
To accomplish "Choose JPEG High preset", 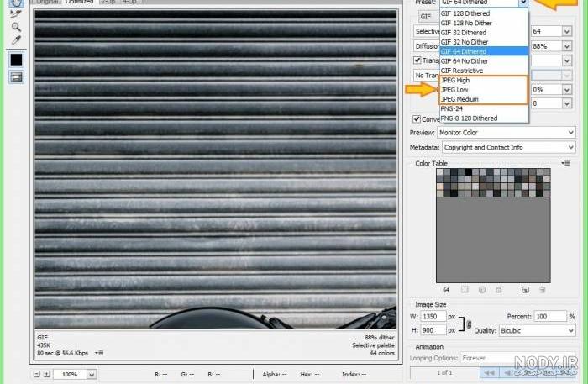I will (x=484, y=81).
